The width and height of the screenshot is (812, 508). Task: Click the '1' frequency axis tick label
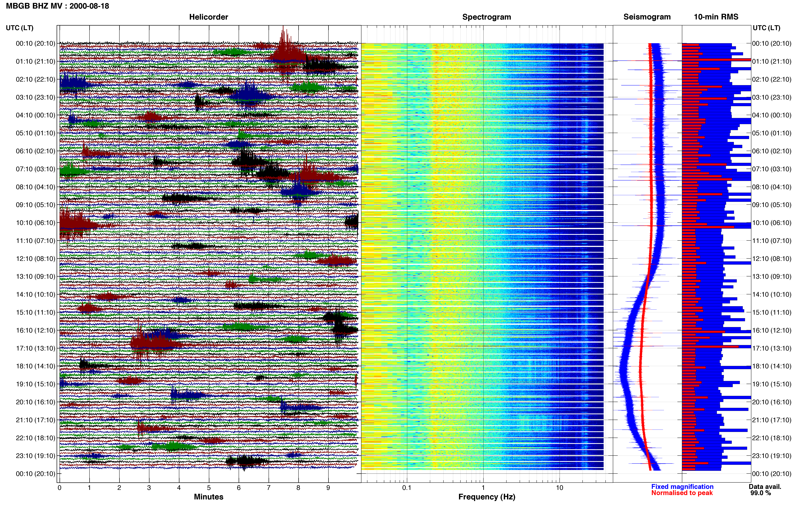[483, 487]
